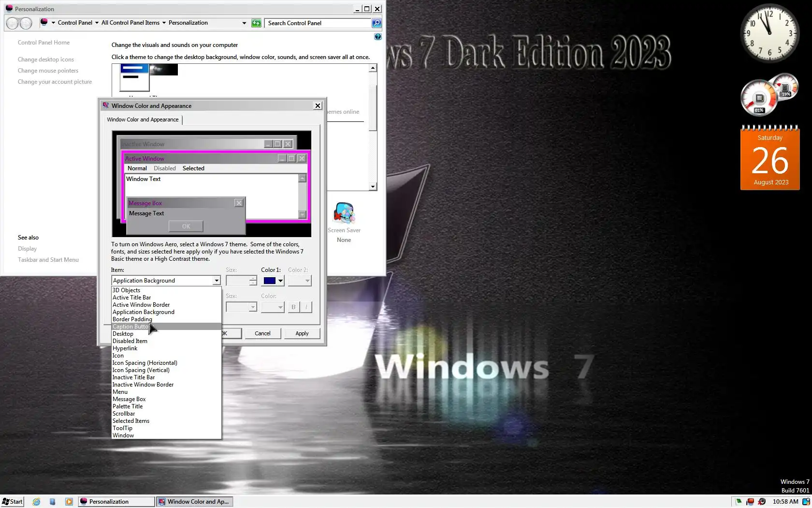Select the dark theme thumbnail in the theme list
Viewport: 812px width, 508px height.
pos(164,70)
